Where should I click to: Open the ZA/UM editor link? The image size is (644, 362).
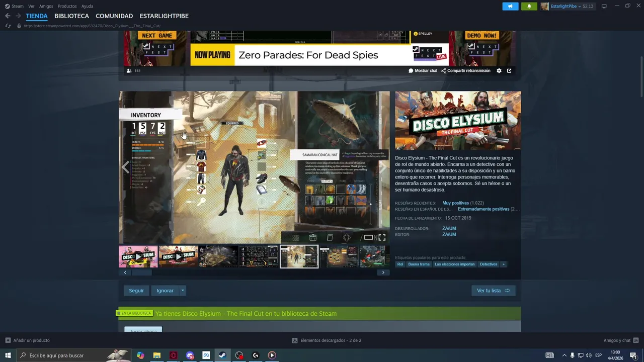click(x=449, y=235)
